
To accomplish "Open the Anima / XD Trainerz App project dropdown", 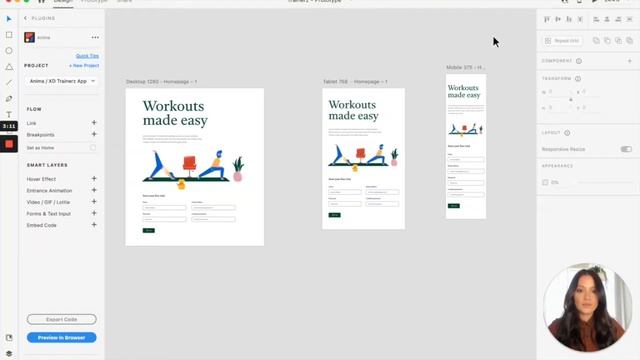I will (x=62, y=81).
